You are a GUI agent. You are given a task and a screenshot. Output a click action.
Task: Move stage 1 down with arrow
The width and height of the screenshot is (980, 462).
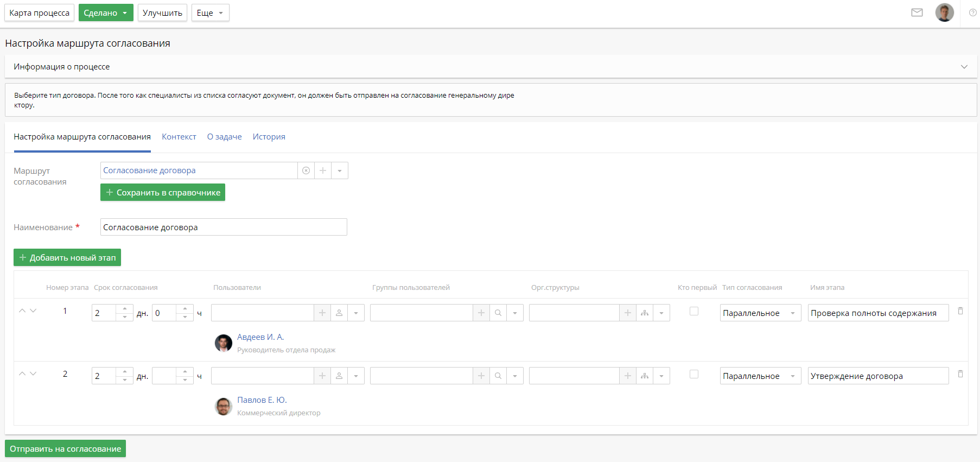pos(33,311)
